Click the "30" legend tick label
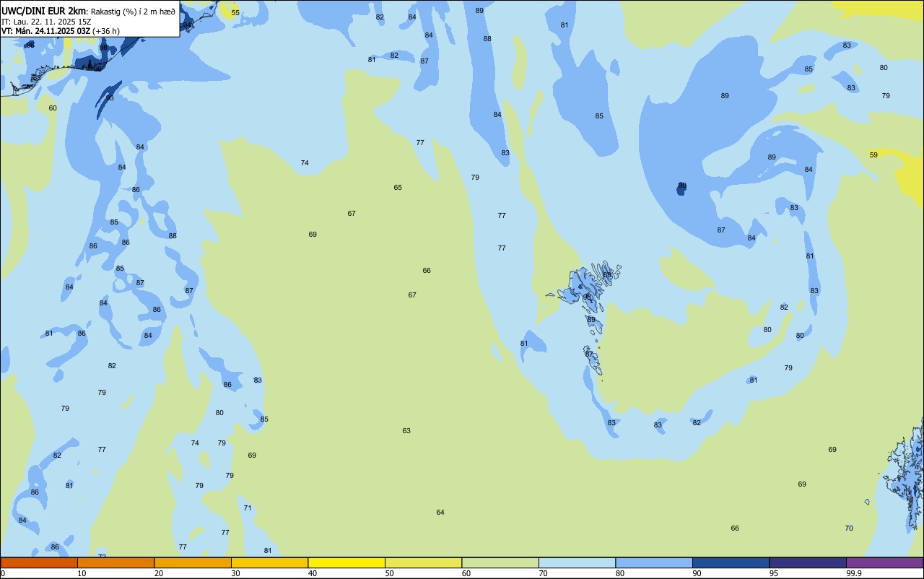This screenshot has height=579, width=924. click(235, 573)
